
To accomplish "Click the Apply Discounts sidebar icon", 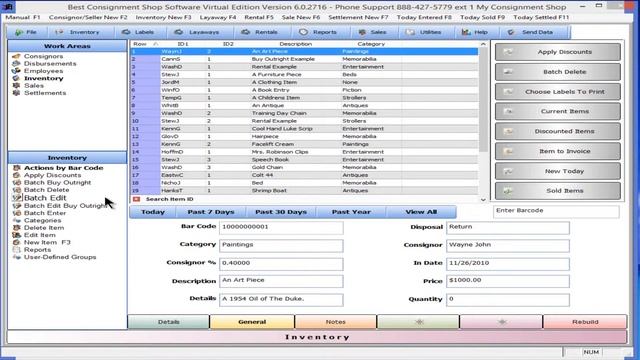I will click(16, 175).
